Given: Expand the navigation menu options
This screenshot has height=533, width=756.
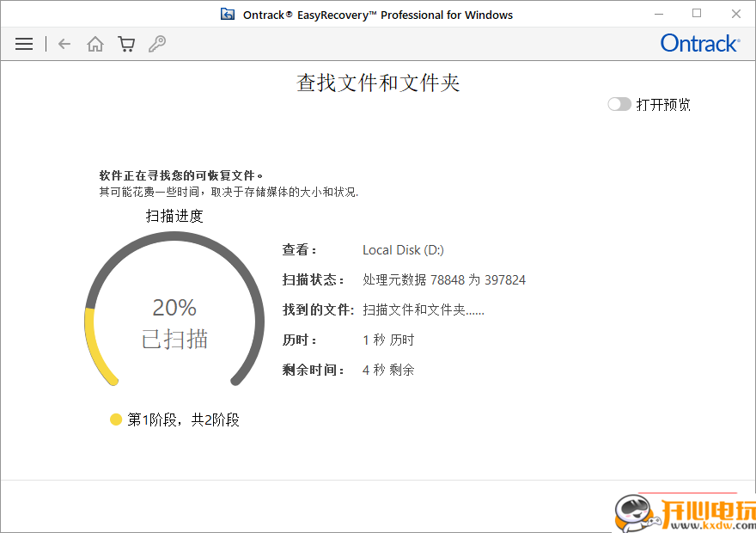Looking at the screenshot, I should [23, 43].
